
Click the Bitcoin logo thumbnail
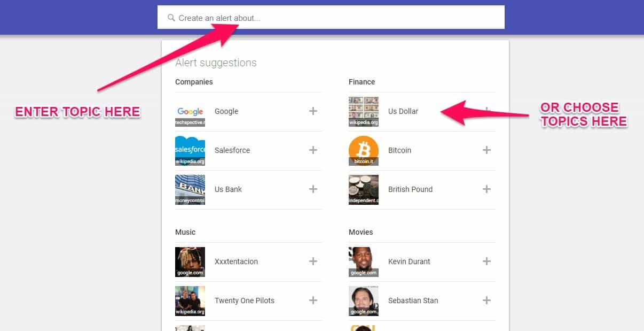pos(364,150)
